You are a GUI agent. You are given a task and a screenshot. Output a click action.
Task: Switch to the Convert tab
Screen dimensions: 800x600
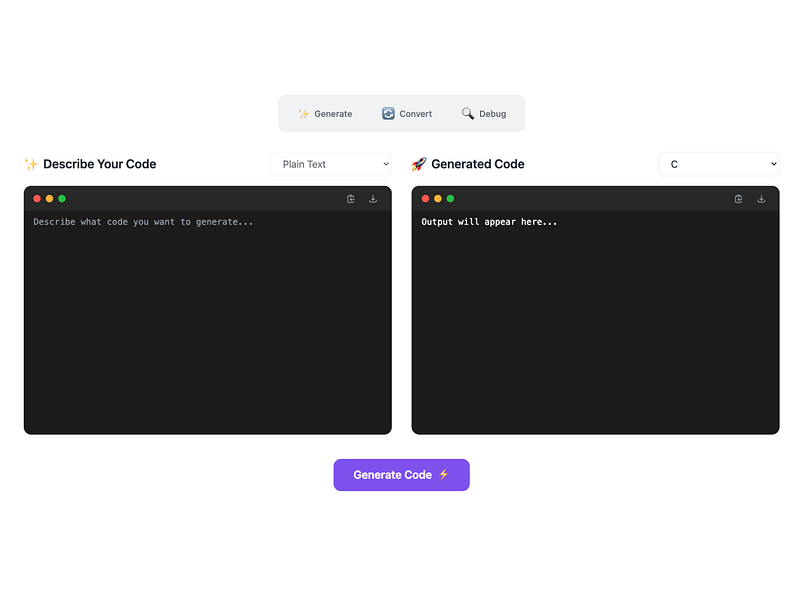(x=407, y=113)
